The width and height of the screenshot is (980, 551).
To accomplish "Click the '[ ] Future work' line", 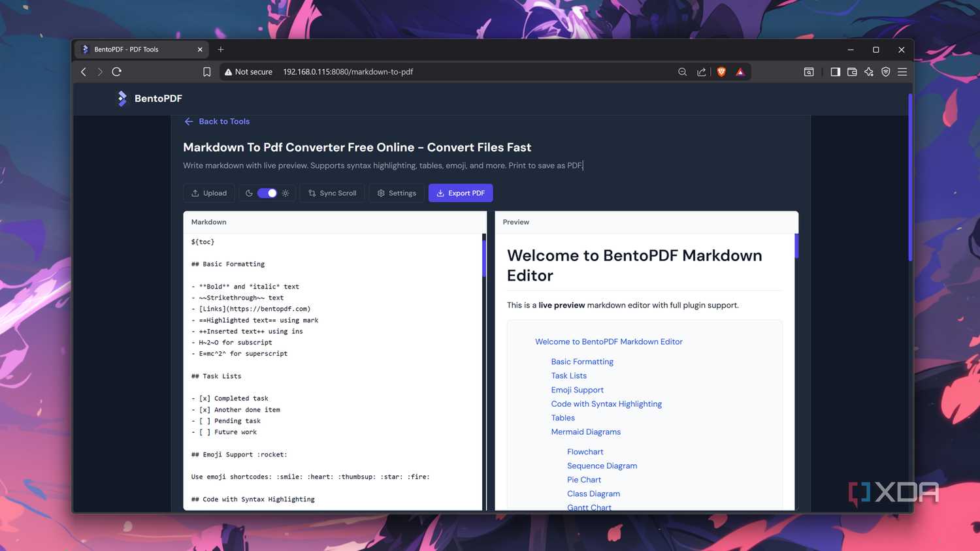I will pos(224,432).
